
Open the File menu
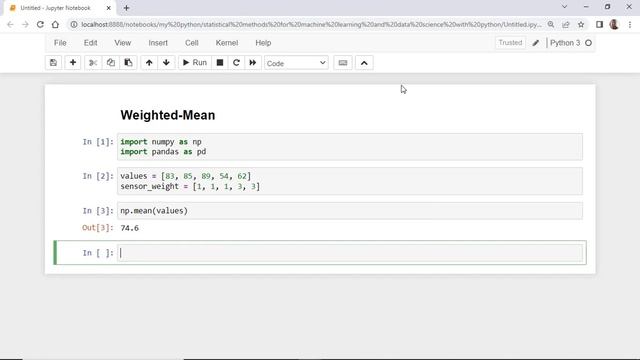pyautogui.click(x=60, y=43)
